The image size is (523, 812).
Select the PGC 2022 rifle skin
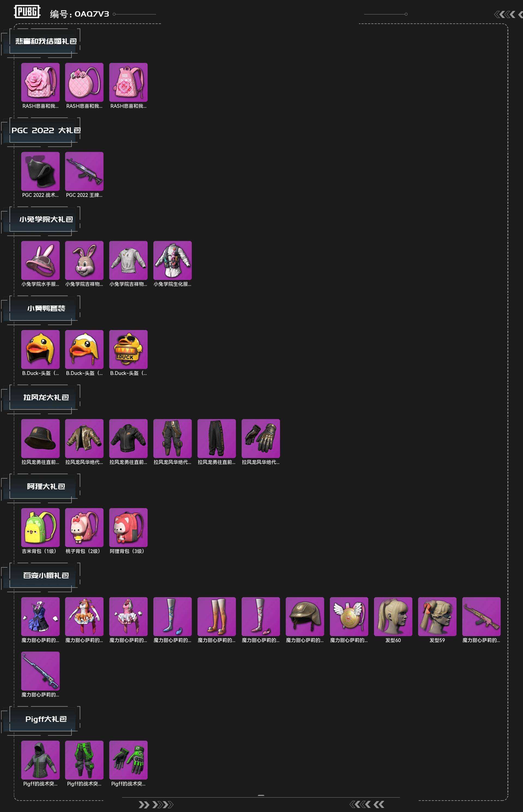coord(84,172)
